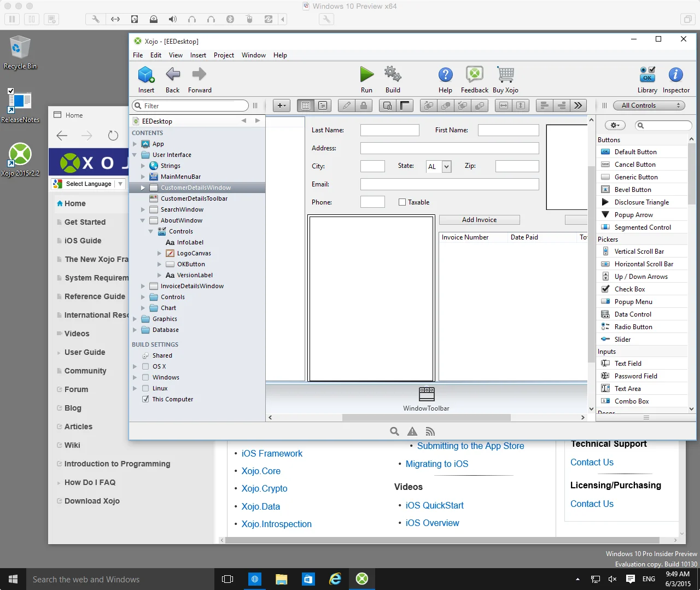
Task: Click the Filter search field in navigator
Action: [190, 106]
